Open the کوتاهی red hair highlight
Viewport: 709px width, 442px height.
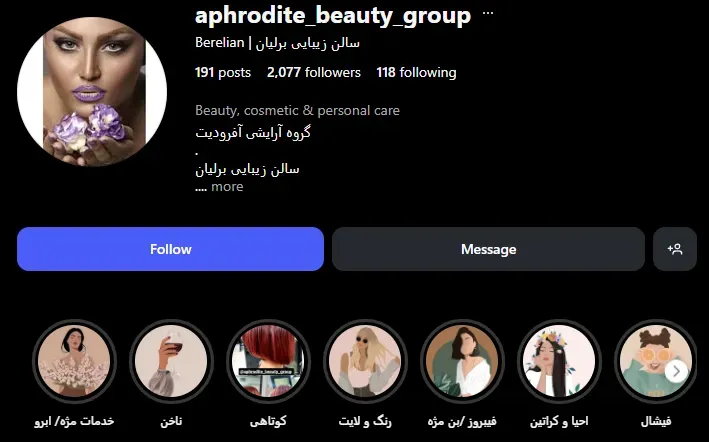[x=268, y=361]
